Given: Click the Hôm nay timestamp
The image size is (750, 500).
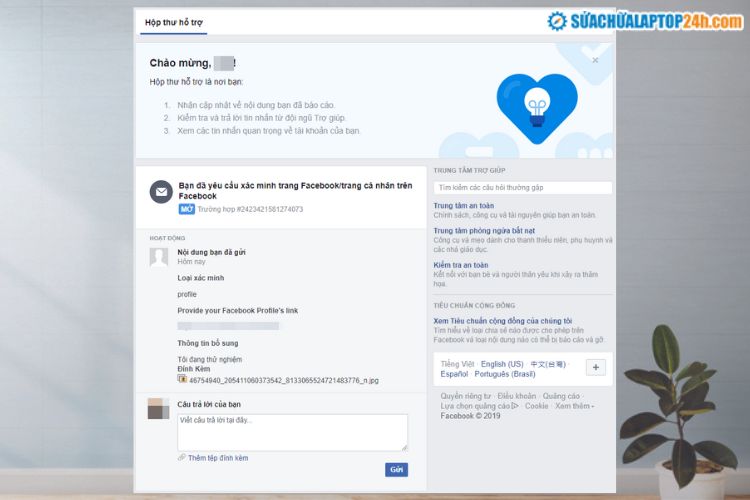Looking at the screenshot, I should coord(191,262).
